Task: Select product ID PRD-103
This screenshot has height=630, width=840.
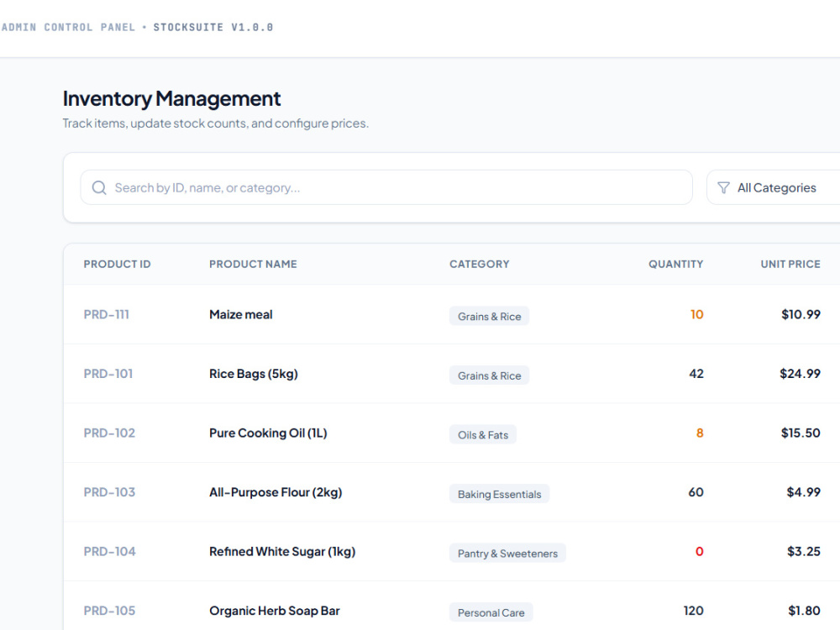Action: (x=109, y=492)
